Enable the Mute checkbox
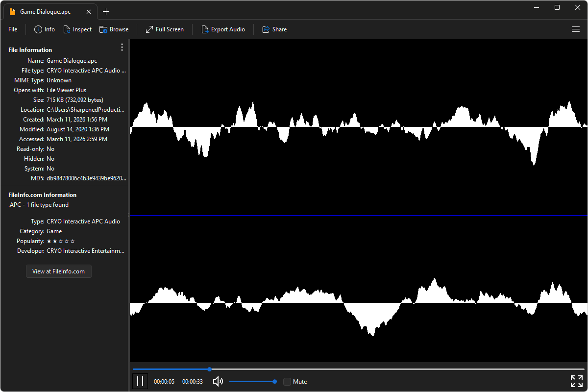This screenshot has height=392, width=588. point(287,382)
